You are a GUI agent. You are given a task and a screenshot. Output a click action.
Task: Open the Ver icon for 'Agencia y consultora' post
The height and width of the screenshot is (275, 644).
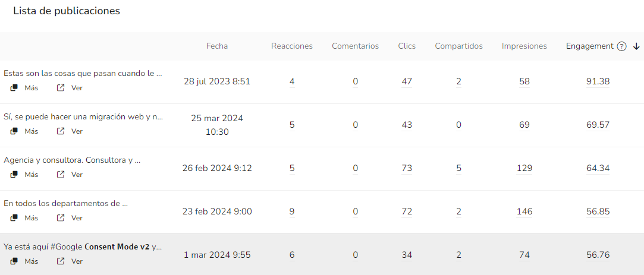pos(61,175)
